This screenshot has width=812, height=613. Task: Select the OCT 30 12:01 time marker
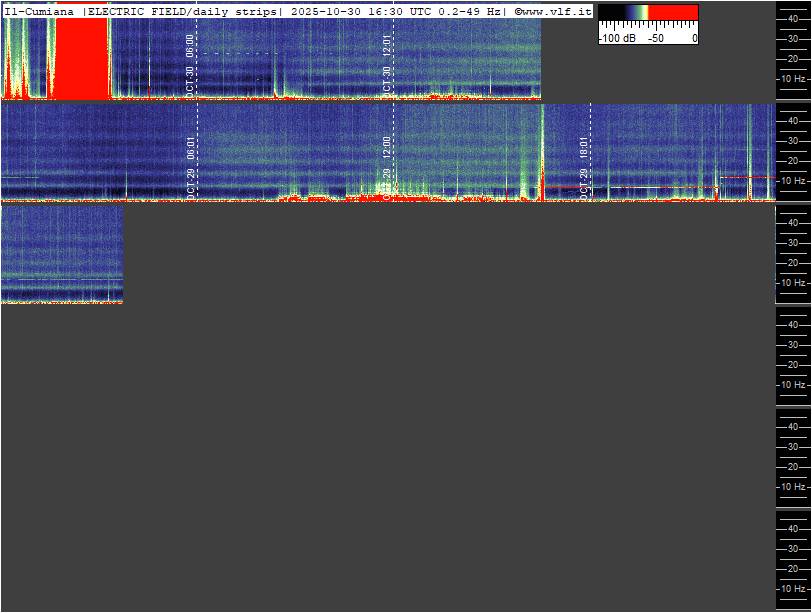387,60
